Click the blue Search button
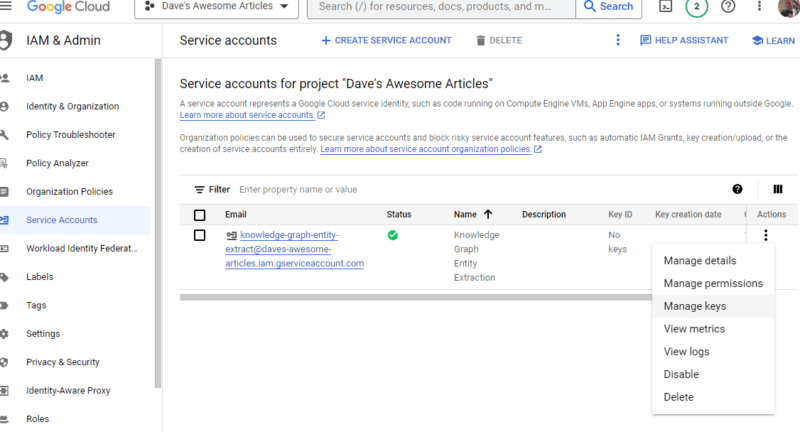The image size is (800, 432). 607,7
